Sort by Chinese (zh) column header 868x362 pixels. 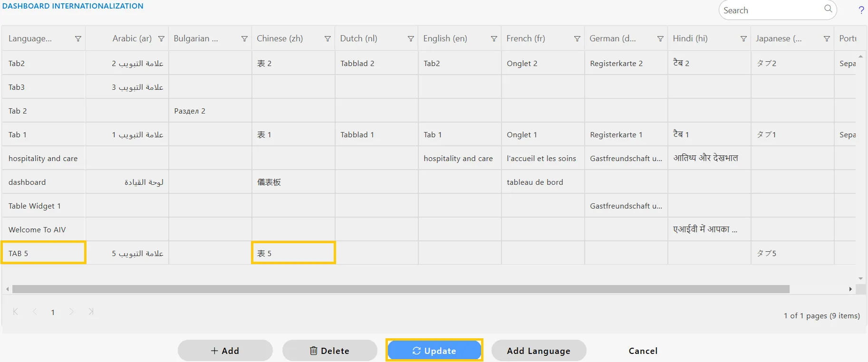tap(280, 38)
